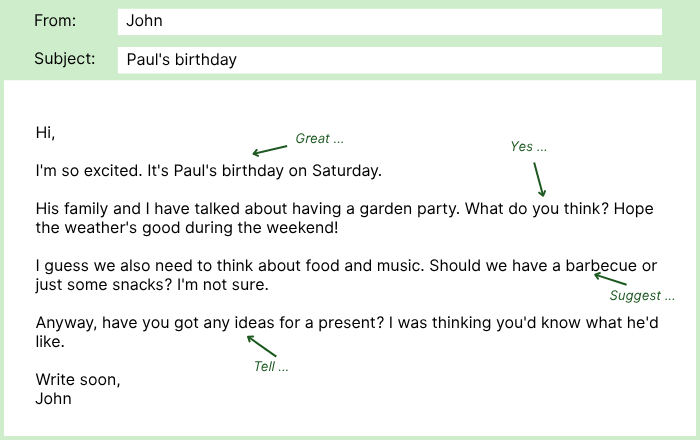Screen dimensions: 700x440
Task: Click the "Write soon," closing line
Action: coord(77,380)
